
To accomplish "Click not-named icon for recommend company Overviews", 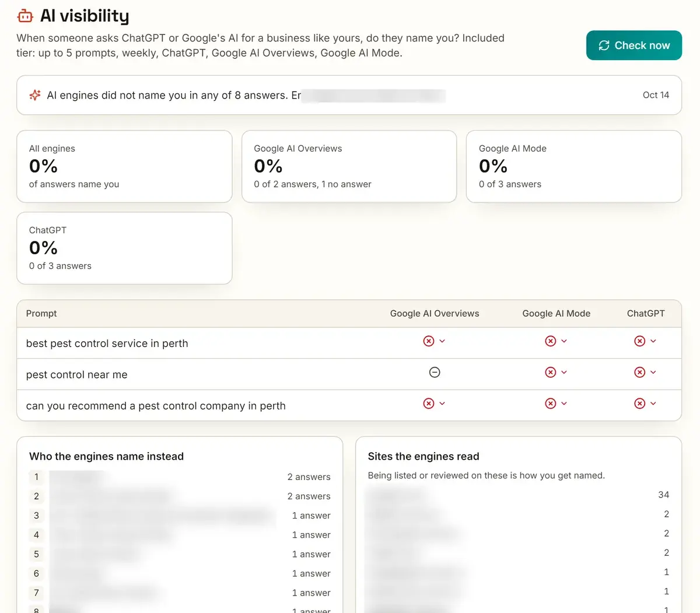I will click(429, 404).
